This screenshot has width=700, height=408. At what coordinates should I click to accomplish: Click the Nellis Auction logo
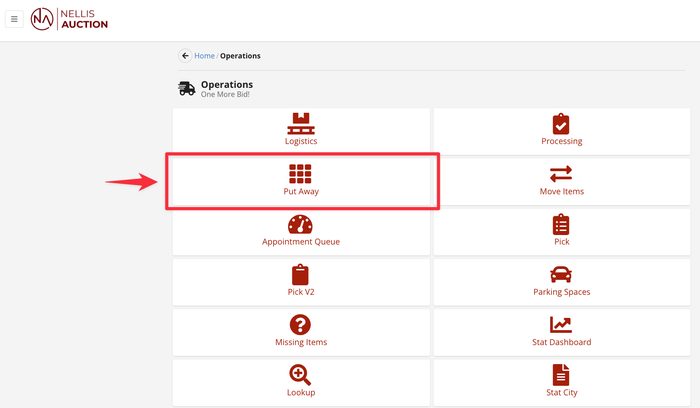[69, 19]
